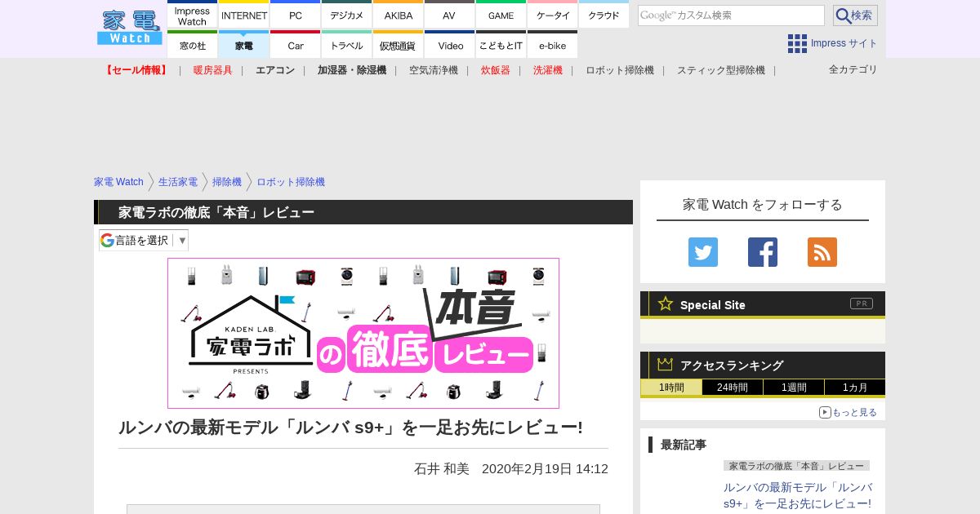Select the 1時間 ranking tab
The image size is (980, 514).
click(x=671, y=388)
